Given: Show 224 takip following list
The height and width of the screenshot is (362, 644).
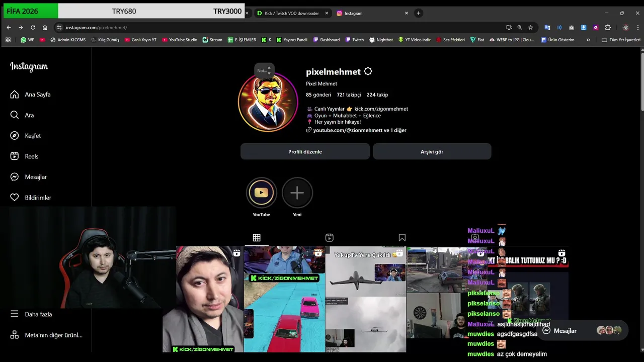Looking at the screenshot, I should point(377,95).
